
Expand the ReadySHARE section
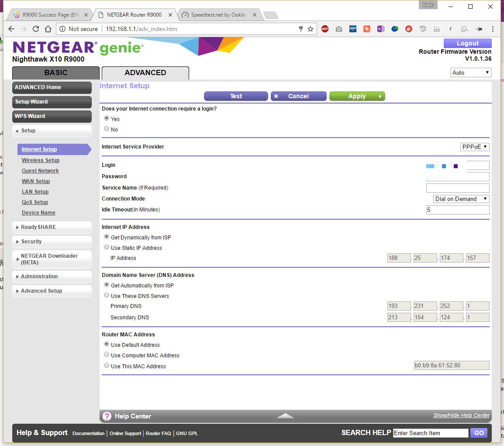point(52,227)
